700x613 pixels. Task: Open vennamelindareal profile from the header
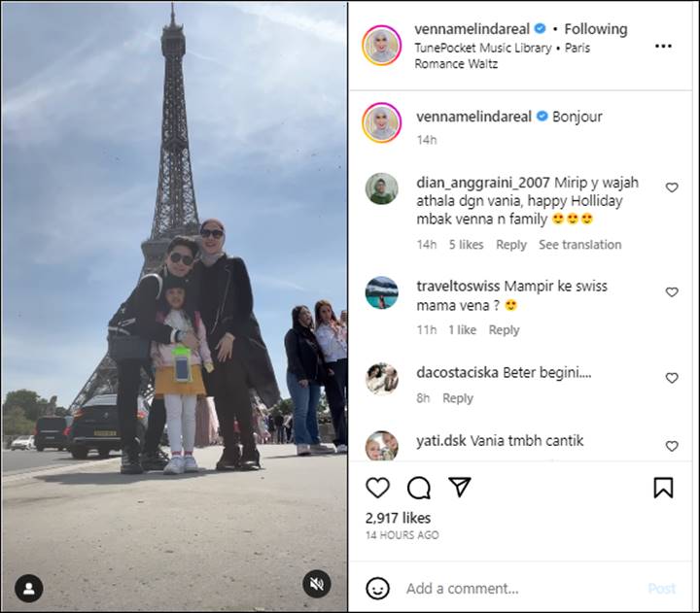[472, 29]
